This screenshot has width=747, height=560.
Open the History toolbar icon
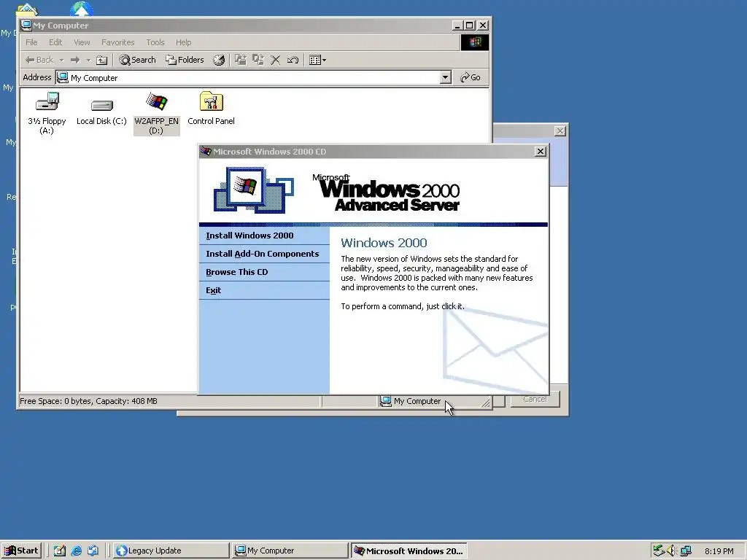pos(219,60)
